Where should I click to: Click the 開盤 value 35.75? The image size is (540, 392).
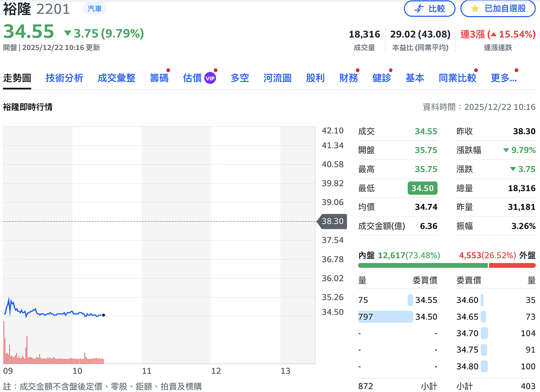426,150
